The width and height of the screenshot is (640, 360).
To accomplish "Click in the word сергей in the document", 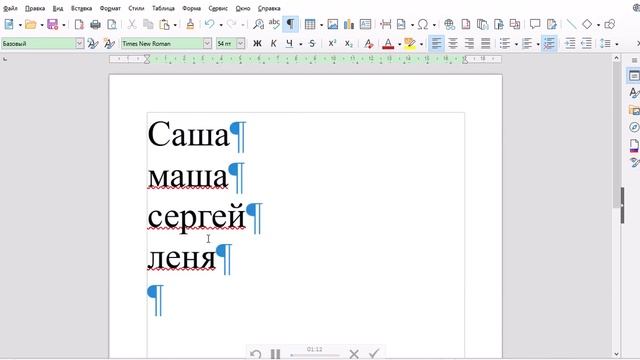I will point(196,218).
